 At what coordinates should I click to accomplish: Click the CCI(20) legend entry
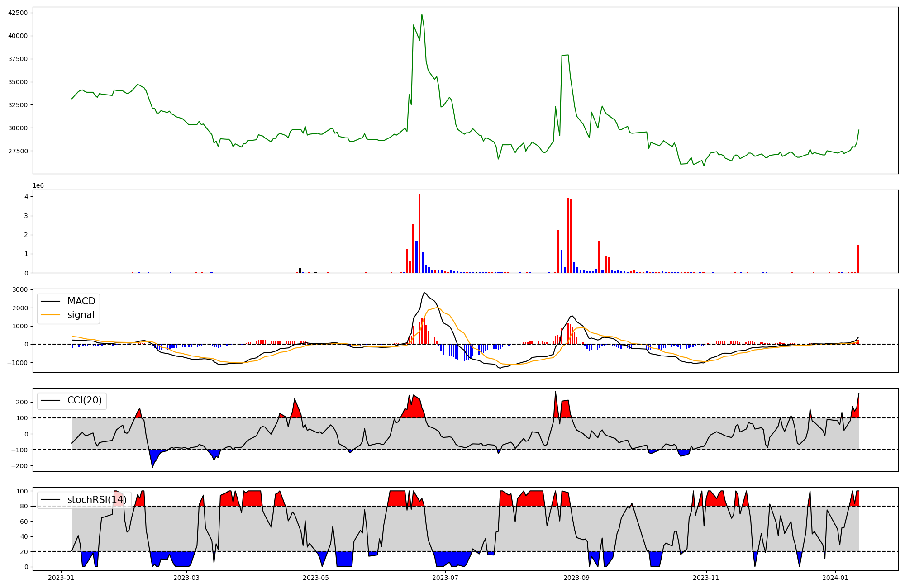(84, 400)
